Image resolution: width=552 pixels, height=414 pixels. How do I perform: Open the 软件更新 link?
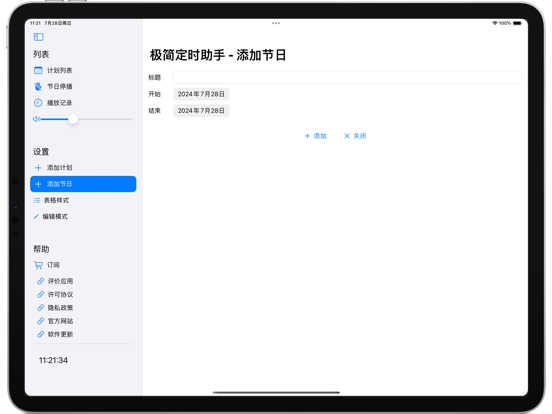pyautogui.click(x=55, y=334)
